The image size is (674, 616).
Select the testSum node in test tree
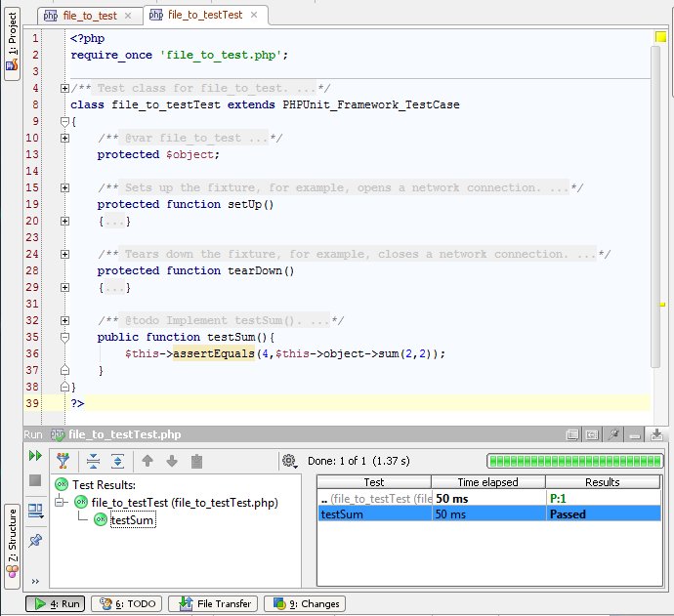coord(132,520)
